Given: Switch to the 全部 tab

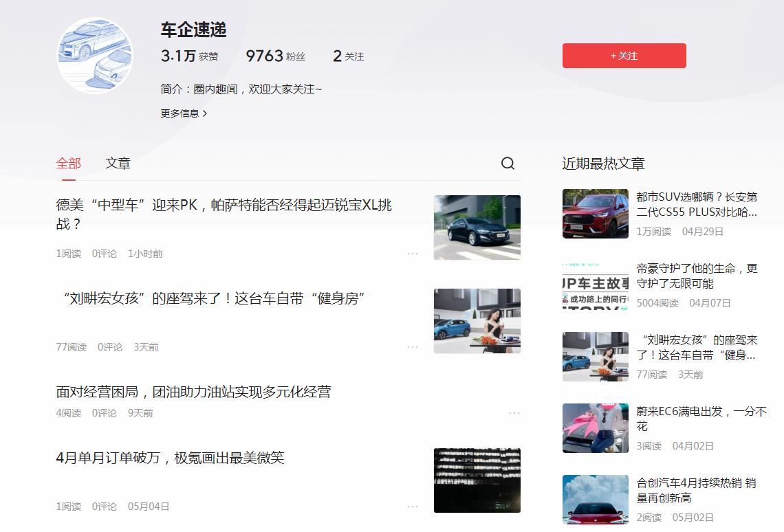Looking at the screenshot, I should click(x=69, y=164).
